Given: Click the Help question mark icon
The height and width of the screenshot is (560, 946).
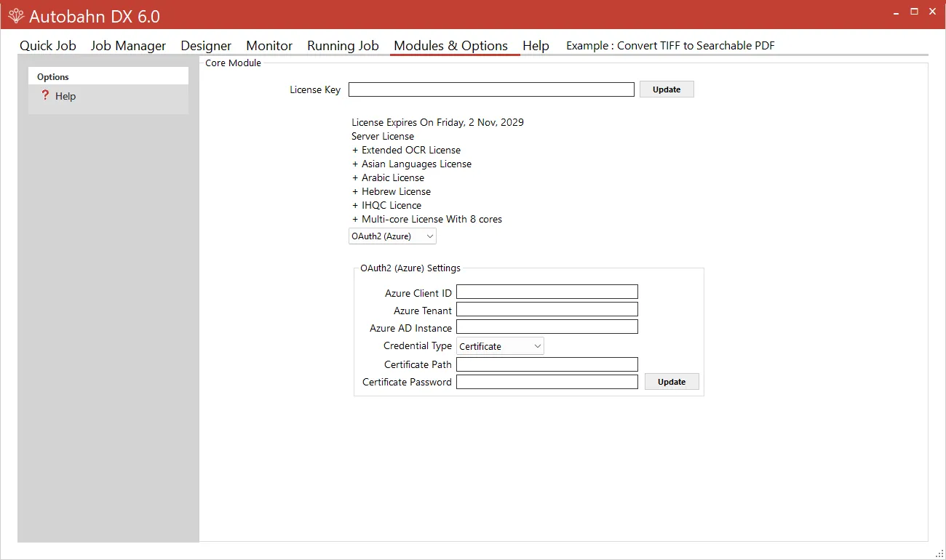Looking at the screenshot, I should pyautogui.click(x=45, y=95).
